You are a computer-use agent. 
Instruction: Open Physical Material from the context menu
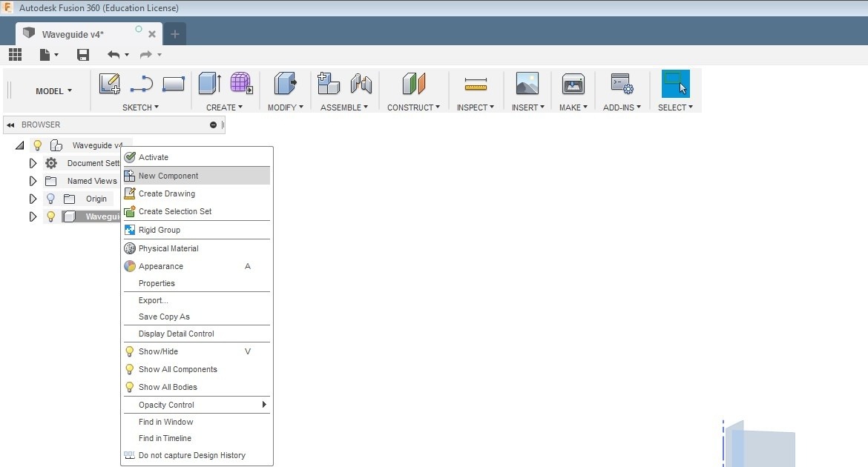(x=197, y=248)
